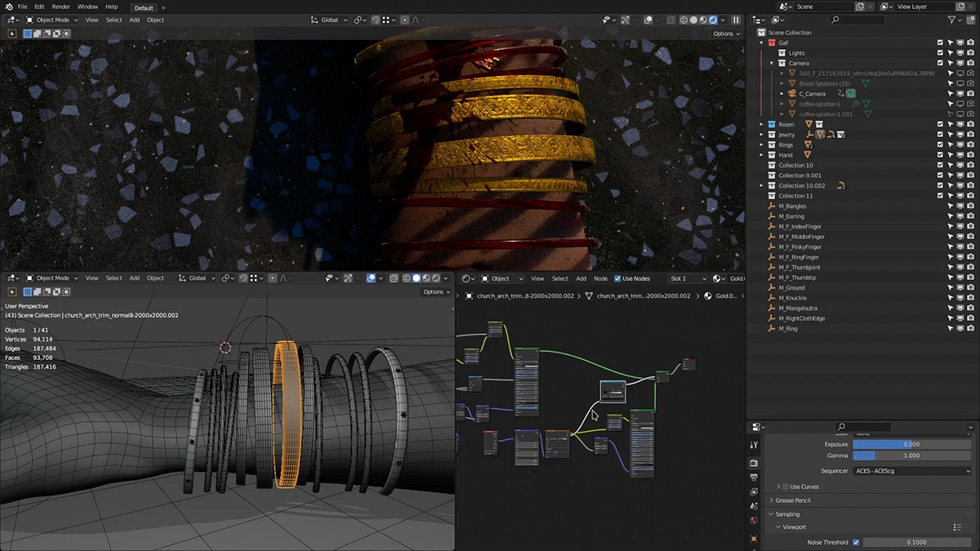Open the Window menu

87,7
